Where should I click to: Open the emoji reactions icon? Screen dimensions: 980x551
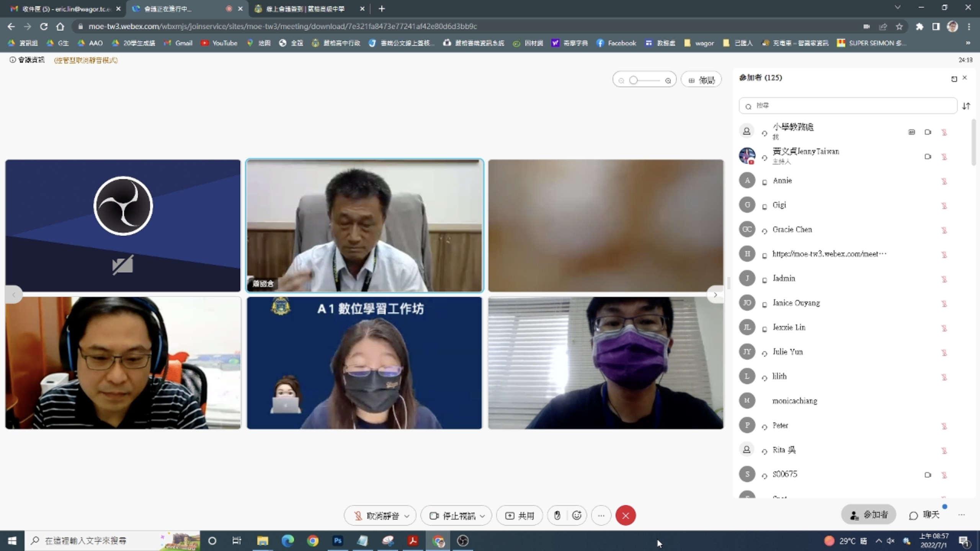pos(577,515)
